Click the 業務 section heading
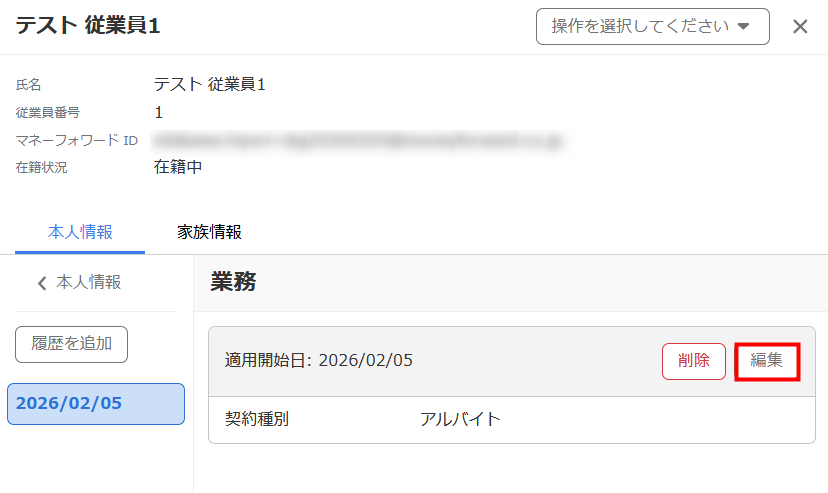 coord(233,282)
